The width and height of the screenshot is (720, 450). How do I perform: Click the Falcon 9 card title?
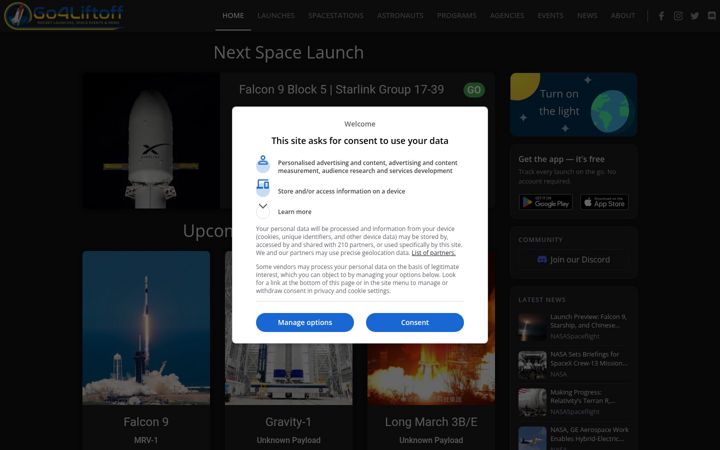[x=146, y=422]
